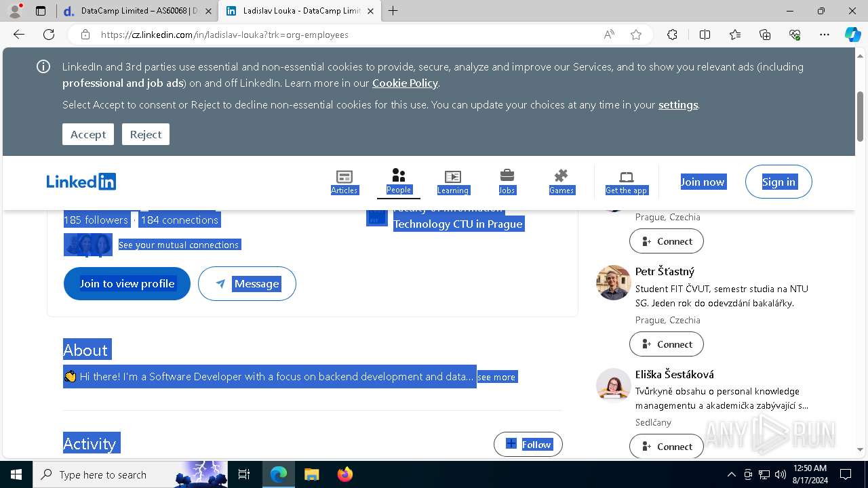Follow the profile in Activity section
This screenshot has width=868, height=488.
click(528, 445)
